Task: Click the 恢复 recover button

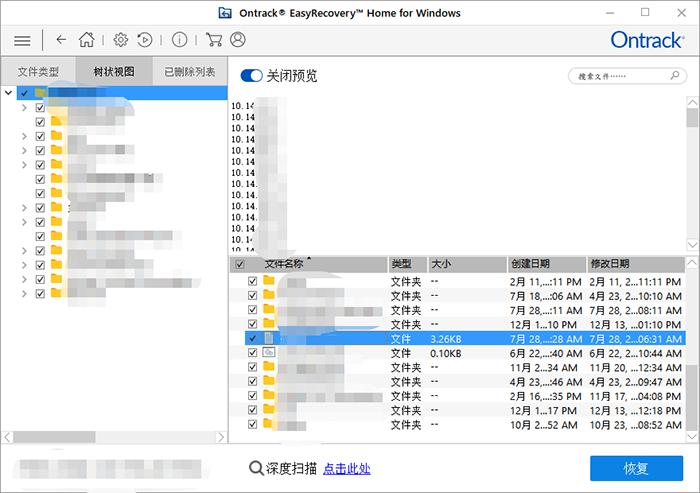Action: point(636,468)
